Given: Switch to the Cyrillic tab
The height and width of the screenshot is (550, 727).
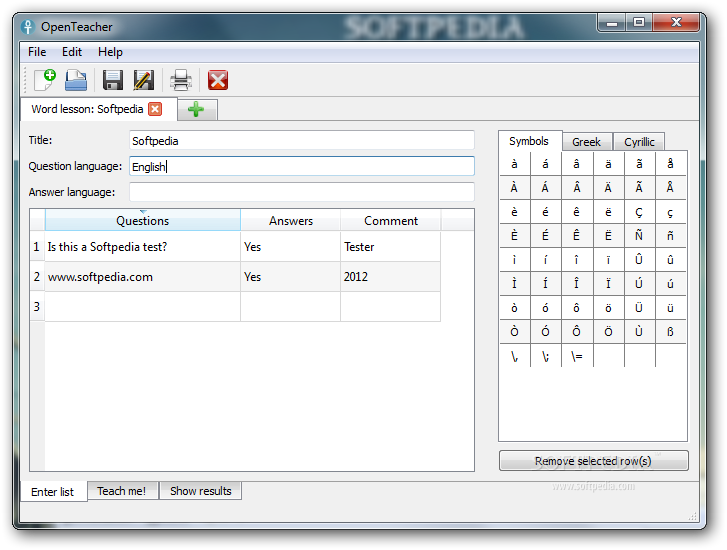Looking at the screenshot, I should click(639, 142).
